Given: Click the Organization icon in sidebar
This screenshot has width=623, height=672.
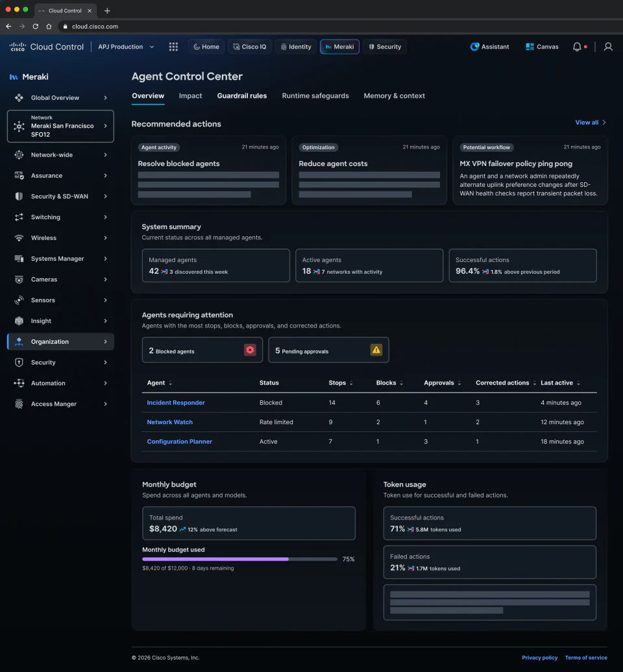Looking at the screenshot, I should 19,342.
